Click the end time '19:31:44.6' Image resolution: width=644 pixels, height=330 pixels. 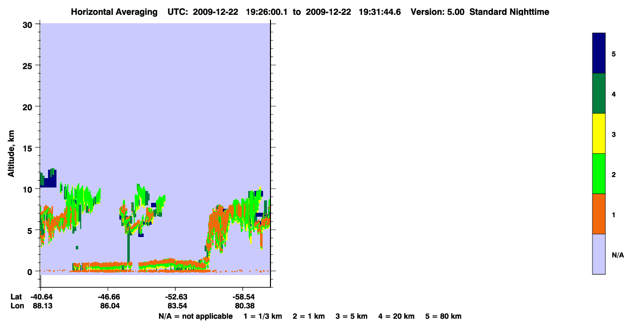(x=380, y=12)
